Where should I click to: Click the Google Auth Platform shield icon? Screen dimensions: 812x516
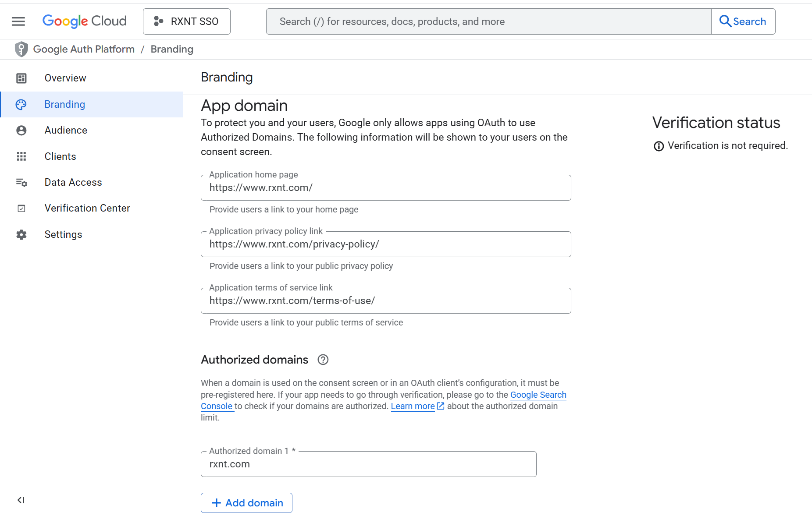[21, 49]
